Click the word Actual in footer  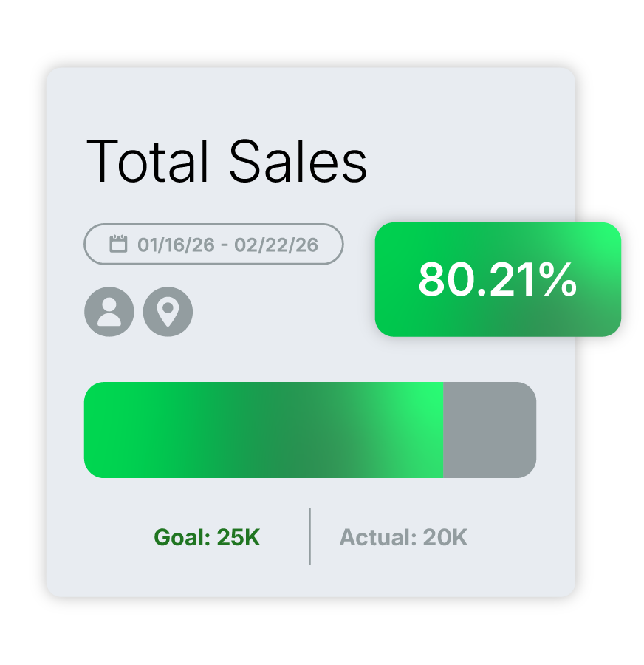point(377,537)
